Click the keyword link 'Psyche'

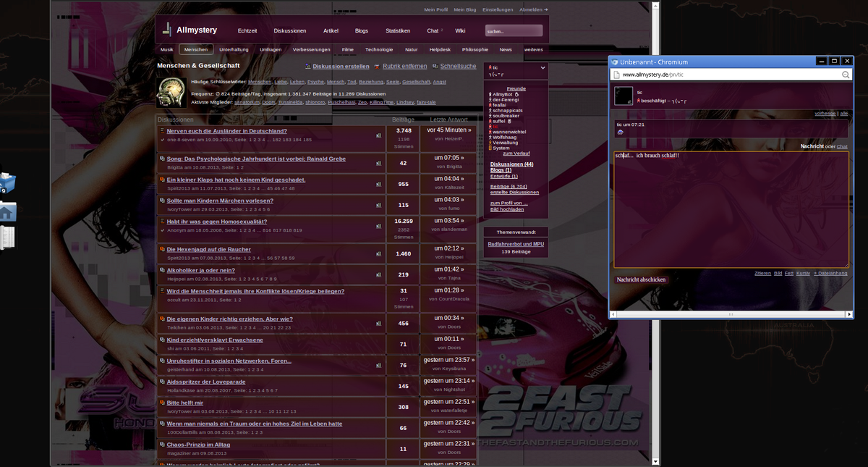click(x=315, y=82)
